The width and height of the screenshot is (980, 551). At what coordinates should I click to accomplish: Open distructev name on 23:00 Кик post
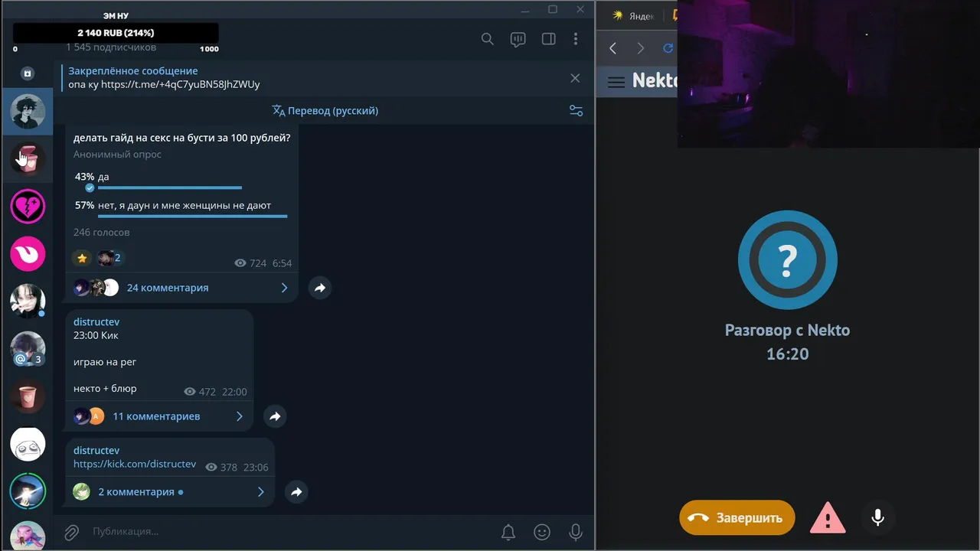point(96,322)
